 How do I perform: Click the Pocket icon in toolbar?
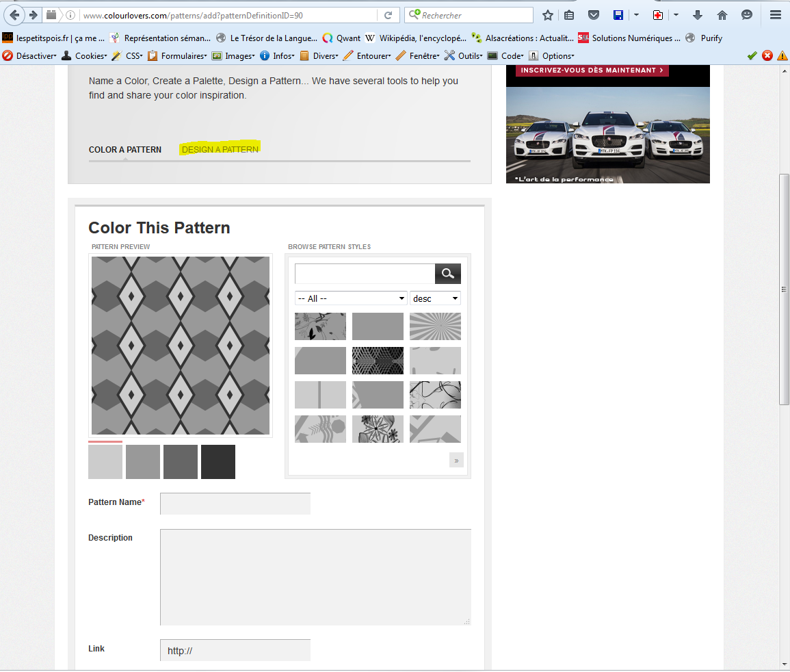[594, 15]
